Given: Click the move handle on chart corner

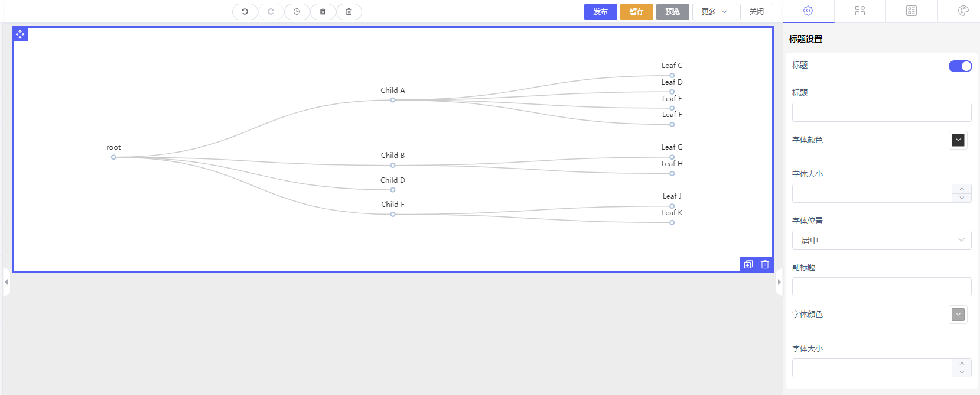Looking at the screenshot, I should (20, 34).
